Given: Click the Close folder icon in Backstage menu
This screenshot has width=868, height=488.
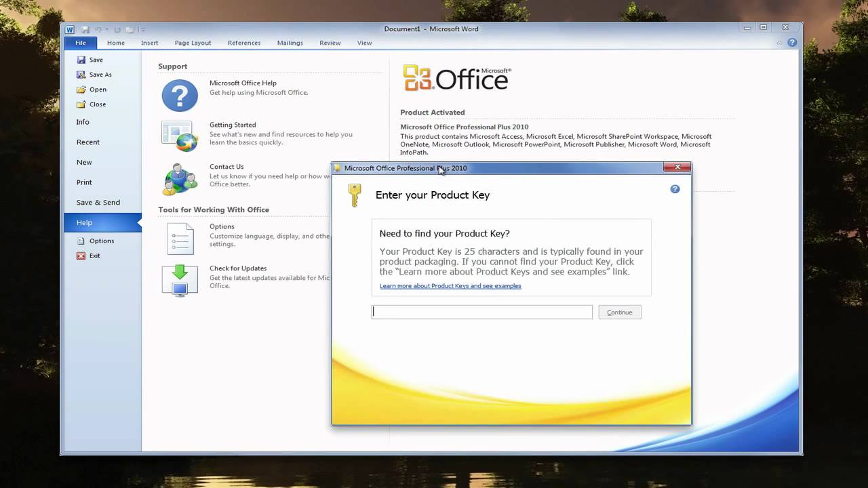Looking at the screenshot, I should point(81,104).
